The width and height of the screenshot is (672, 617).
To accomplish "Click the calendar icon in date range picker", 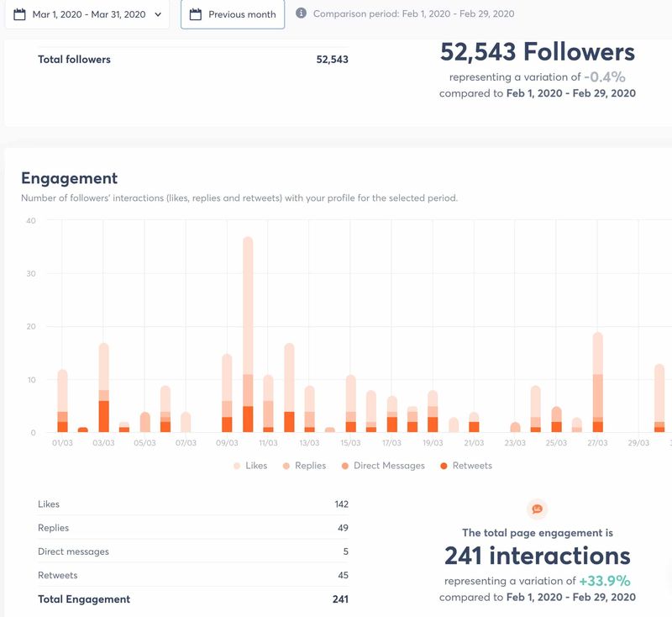I will [19, 14].
